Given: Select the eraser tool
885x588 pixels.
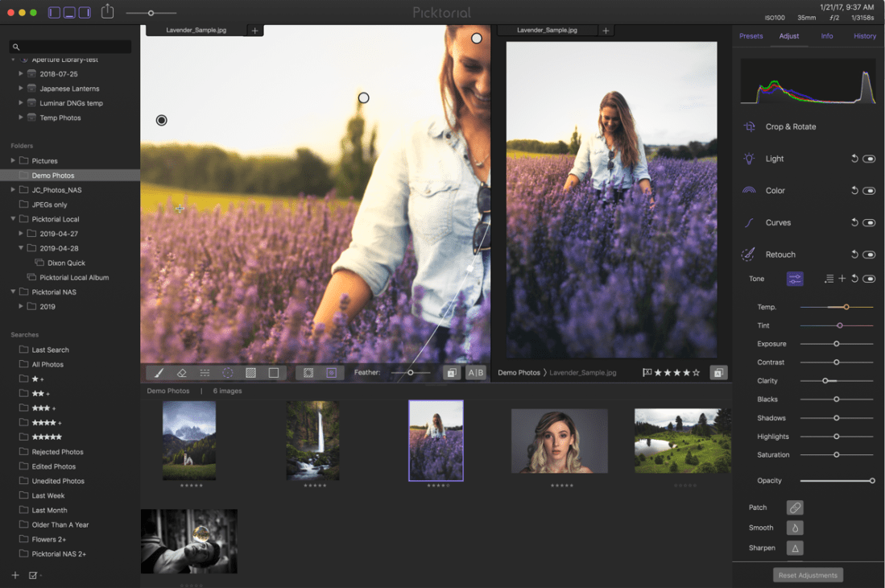Looking at the screenshot, I should click(x=181, y=373).
